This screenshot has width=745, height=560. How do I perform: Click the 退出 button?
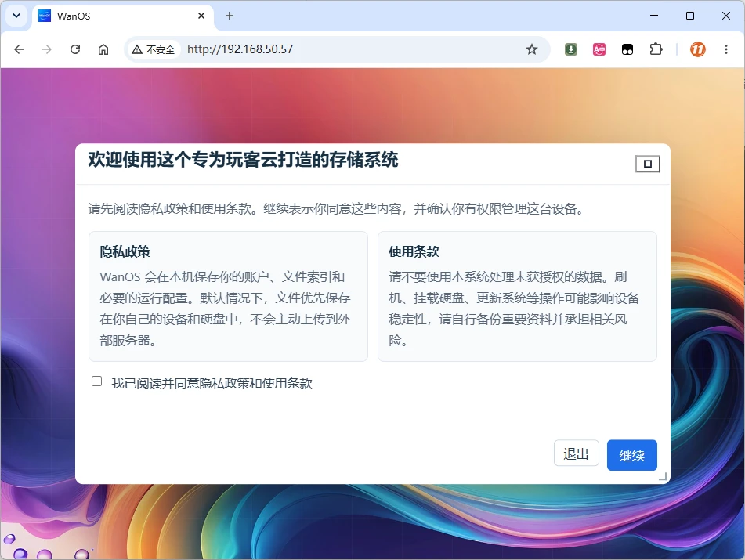576,453
